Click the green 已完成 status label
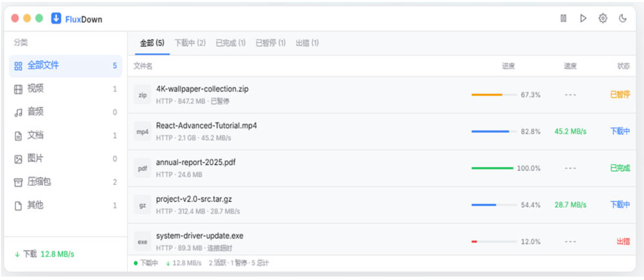This screenshot has width=644, height=280. (x=620, y=168)
